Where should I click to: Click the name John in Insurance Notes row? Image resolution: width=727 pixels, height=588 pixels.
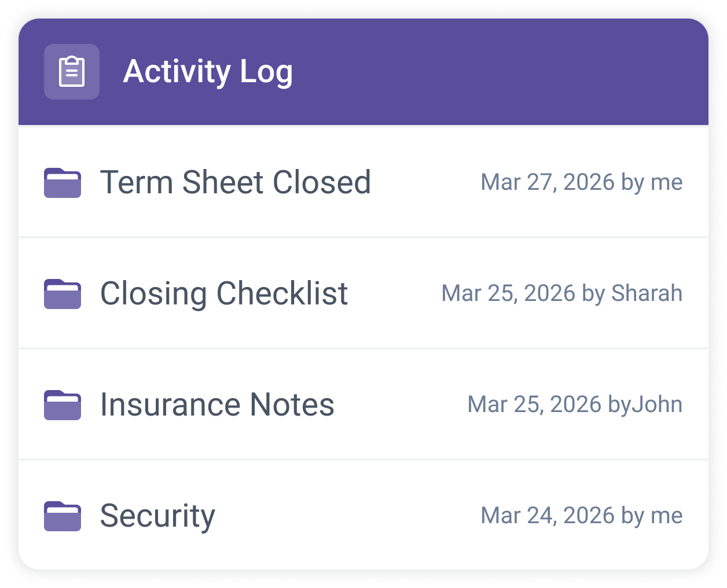point(657,405)
